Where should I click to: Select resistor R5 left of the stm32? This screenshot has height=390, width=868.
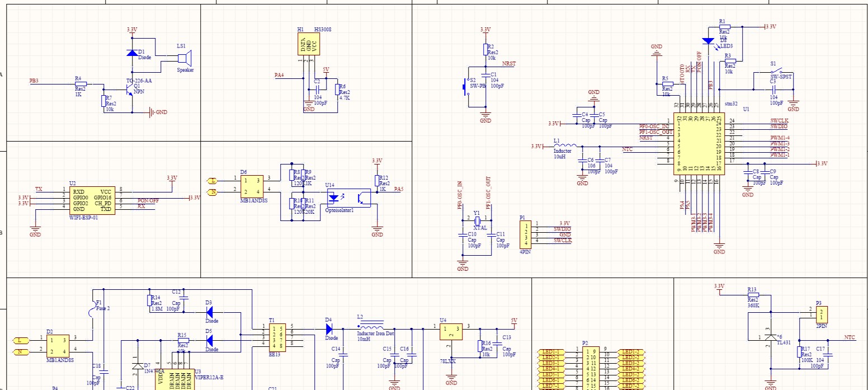(667, 84)
